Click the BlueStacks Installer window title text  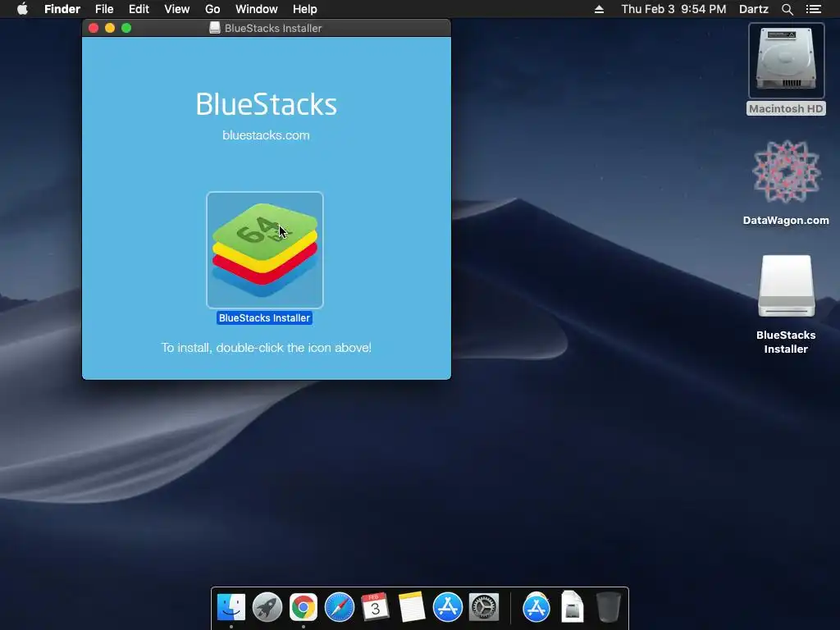pos(273,29)
